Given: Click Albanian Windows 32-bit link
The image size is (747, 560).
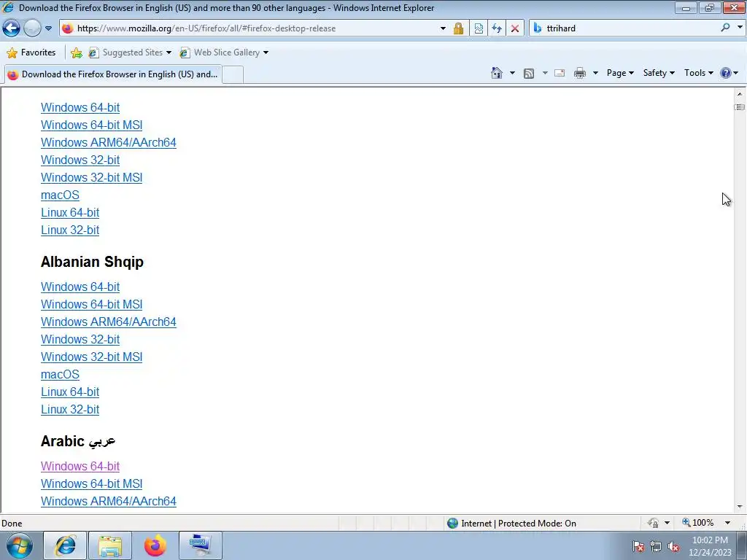Looking at the screenshot, I should click(x=80, y=340).
